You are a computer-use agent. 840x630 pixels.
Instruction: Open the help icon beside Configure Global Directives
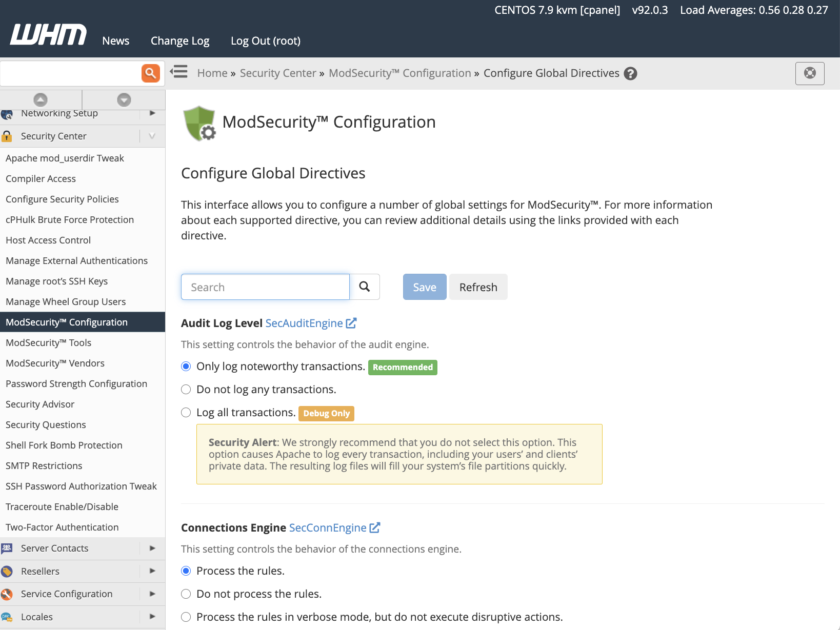(630, 73)
